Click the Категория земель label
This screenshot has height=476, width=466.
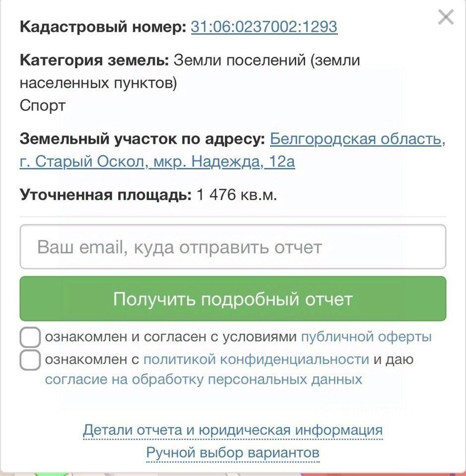pyautogui.click(x=94, y=60)
